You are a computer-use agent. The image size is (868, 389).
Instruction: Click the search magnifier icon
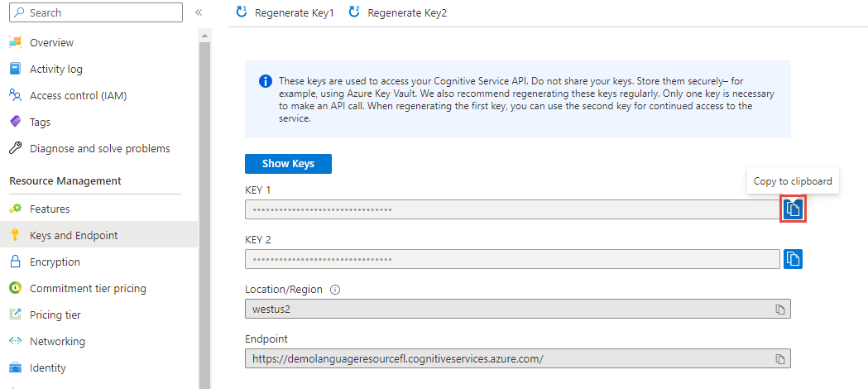pos(20,12)
